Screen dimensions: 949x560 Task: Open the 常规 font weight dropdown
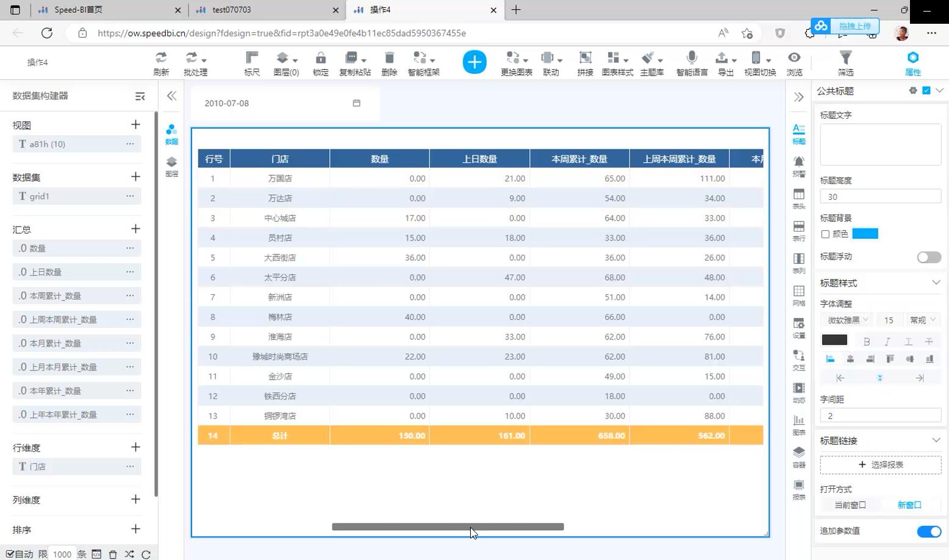tap(922, 320)
